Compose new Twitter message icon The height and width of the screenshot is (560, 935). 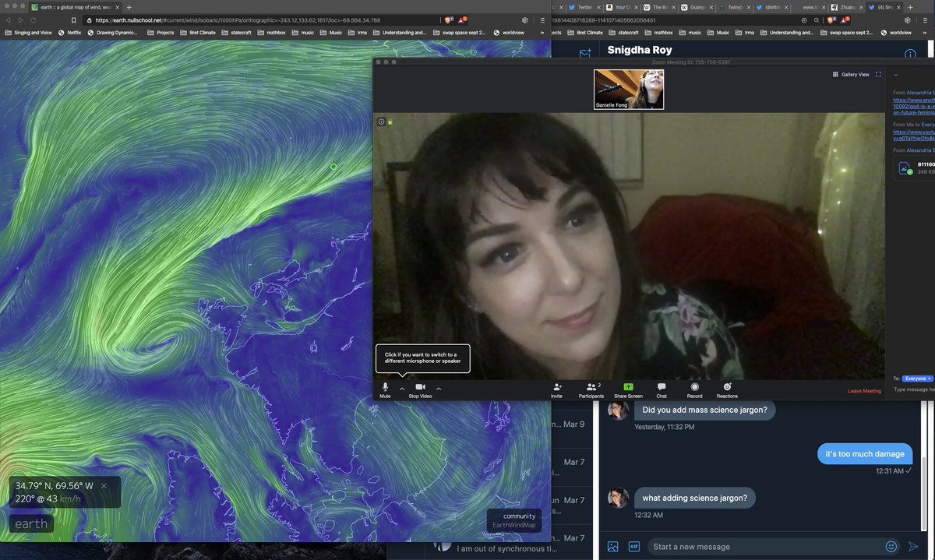tap(585, 54)
